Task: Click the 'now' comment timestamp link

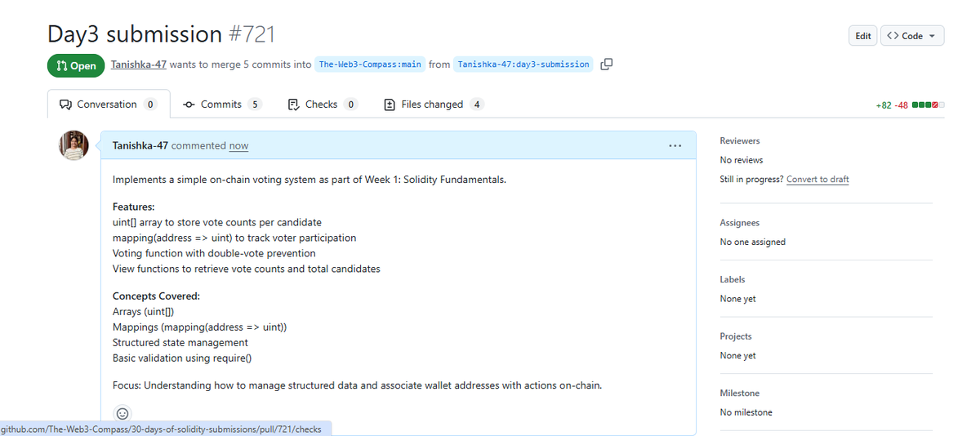Action: point(238,146)
